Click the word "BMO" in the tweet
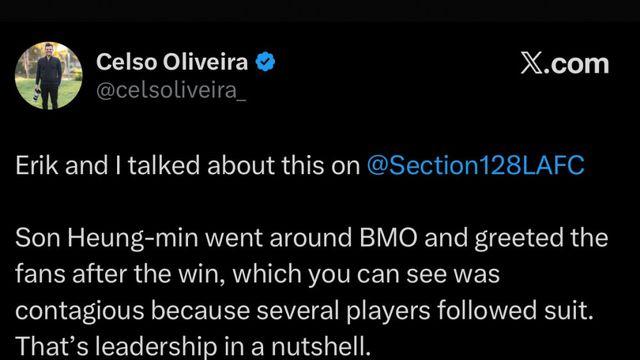Screen dimensions: 640x360 (x=388, y=238)
